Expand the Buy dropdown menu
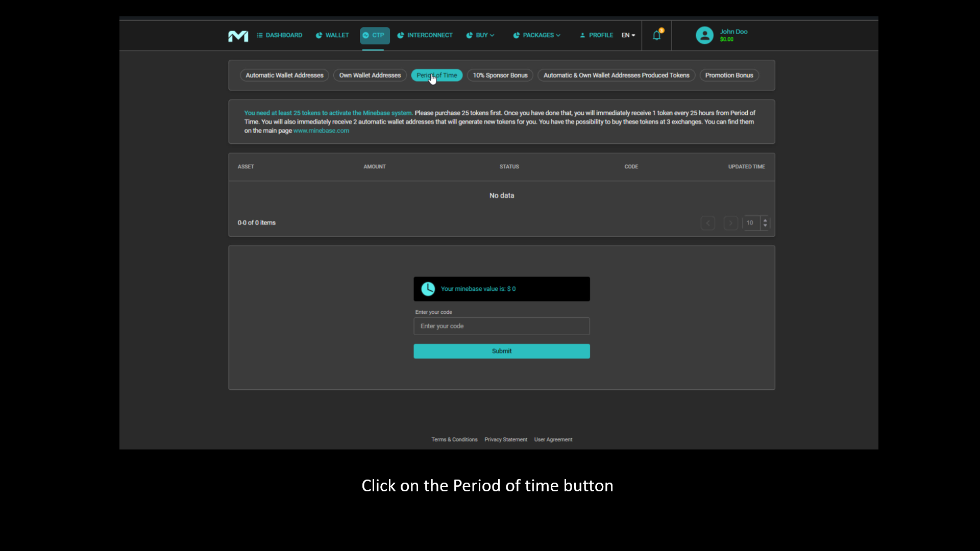980x551 pixels. tap(481, 35)
